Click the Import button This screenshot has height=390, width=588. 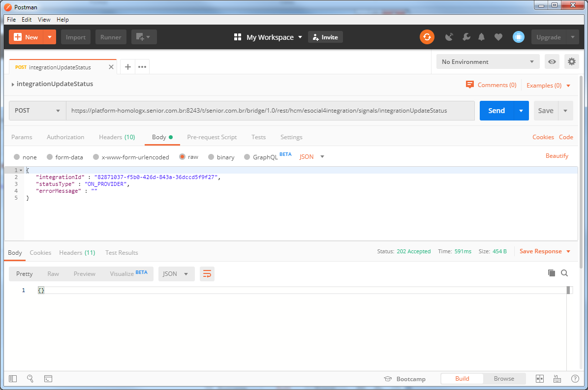[76, 37]
